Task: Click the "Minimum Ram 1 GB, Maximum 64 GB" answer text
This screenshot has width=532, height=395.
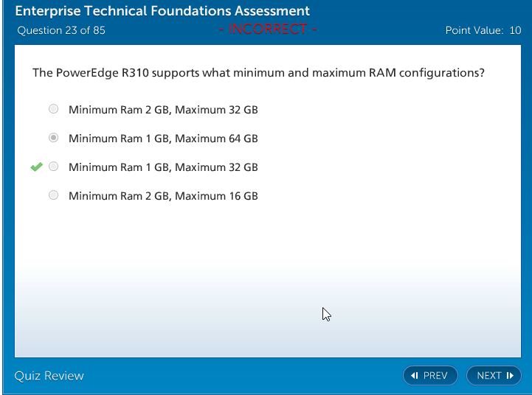Action: [163, 139]
